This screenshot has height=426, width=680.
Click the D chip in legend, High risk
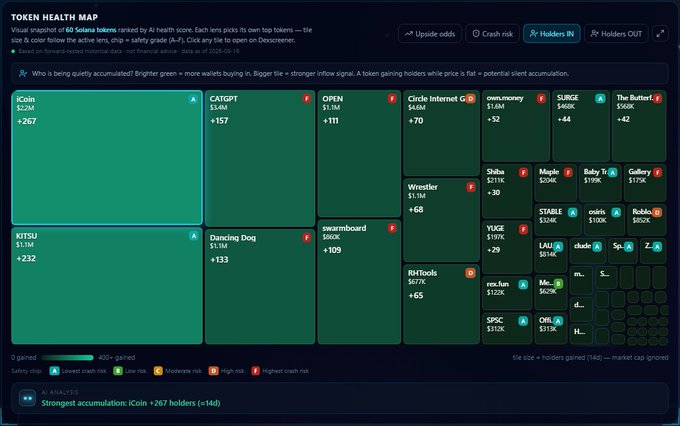213,371
